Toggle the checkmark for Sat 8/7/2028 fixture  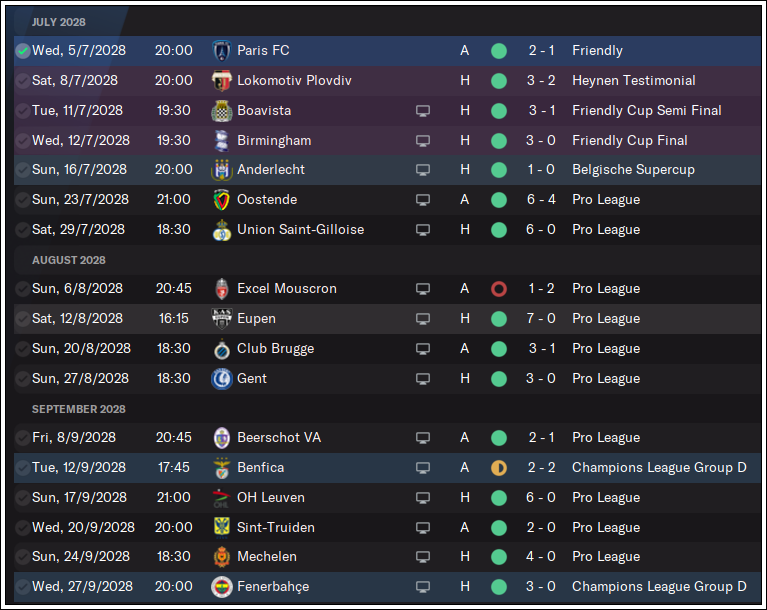(x=23, y=81)
